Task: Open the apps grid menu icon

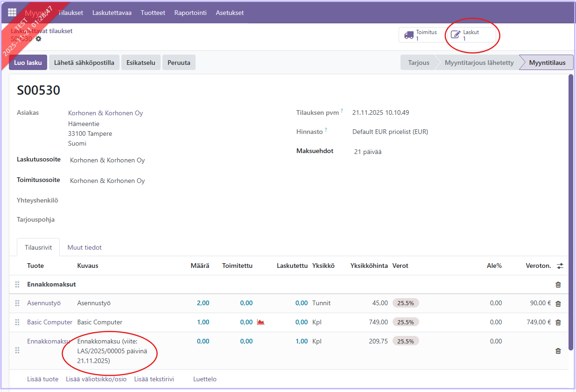Action: (x=12, y=13)
